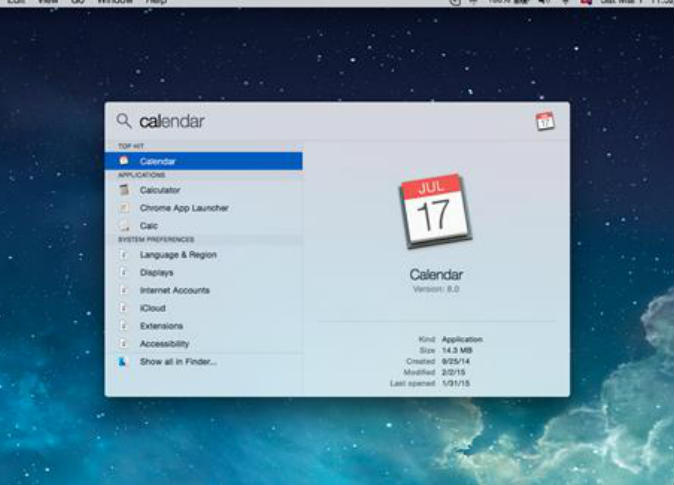Screen dimensions: 674x485
Task: Click Show all in Finder
Action: (x=177, y=361)
